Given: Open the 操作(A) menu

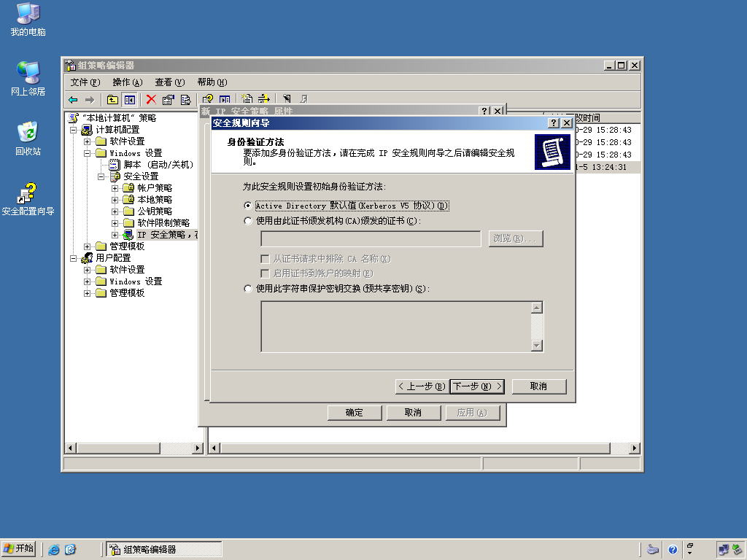Looking at the screenshot, I should [128, 82].
